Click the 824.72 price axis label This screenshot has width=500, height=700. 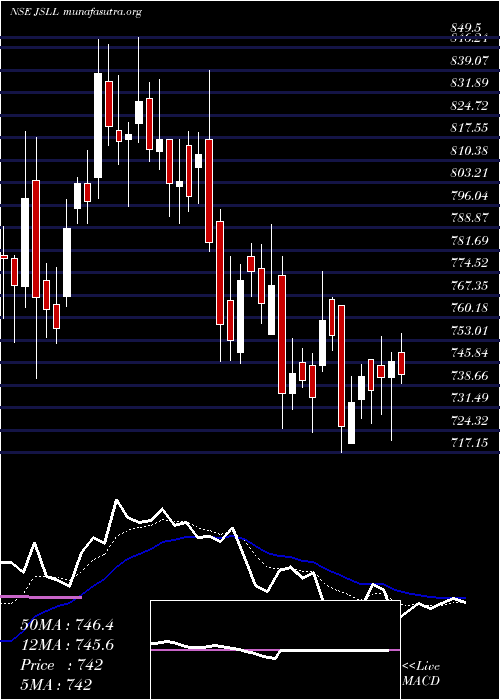pos(469,106)
